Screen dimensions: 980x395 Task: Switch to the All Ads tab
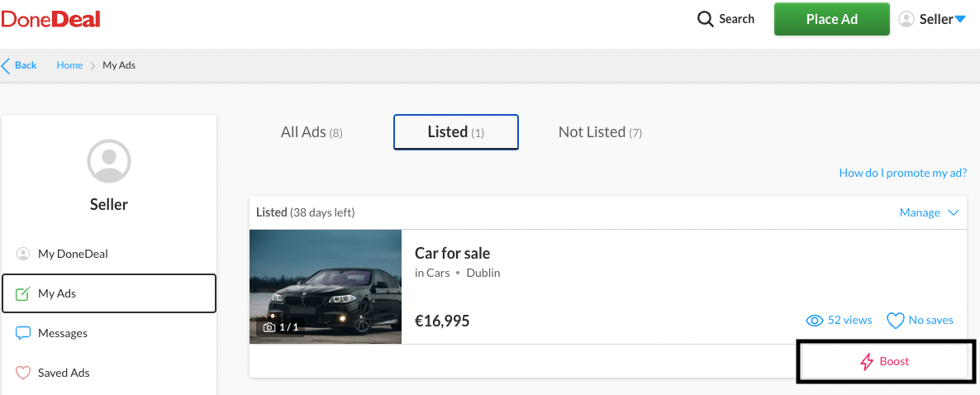click(x=311, y=132)
